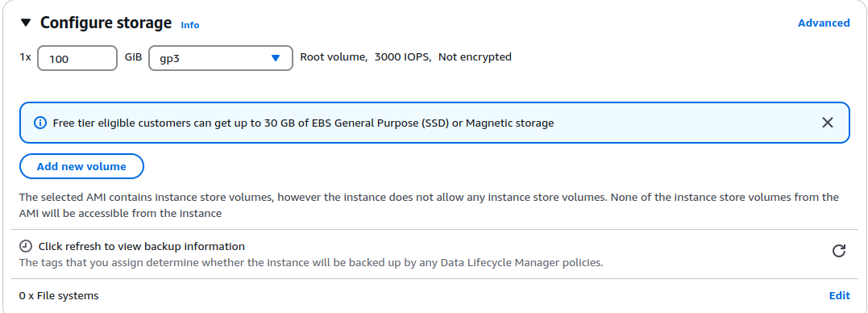Viewport: 868px width, 313px height.
Task: Click 'Click refresh to view backup information' text
Action: 142,246
